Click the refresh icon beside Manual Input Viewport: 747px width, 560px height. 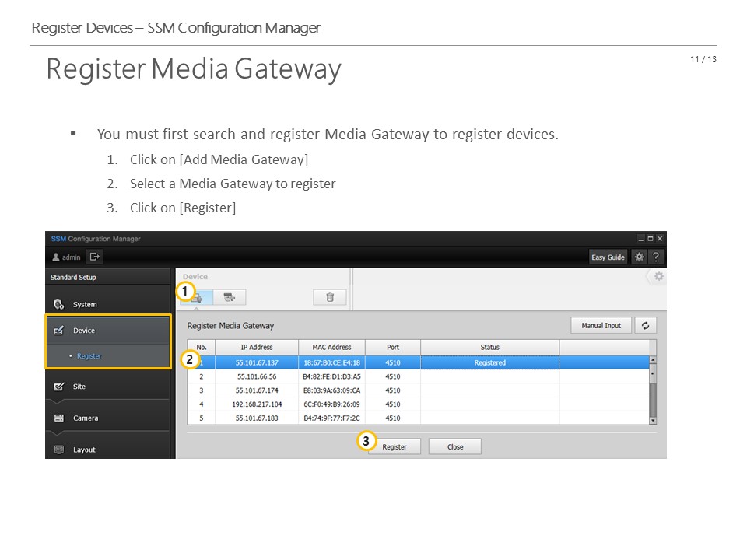pyautogui.click(x=646, y=326)
